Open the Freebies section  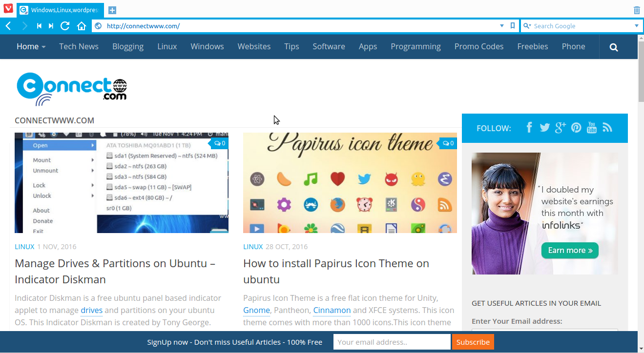533,47
